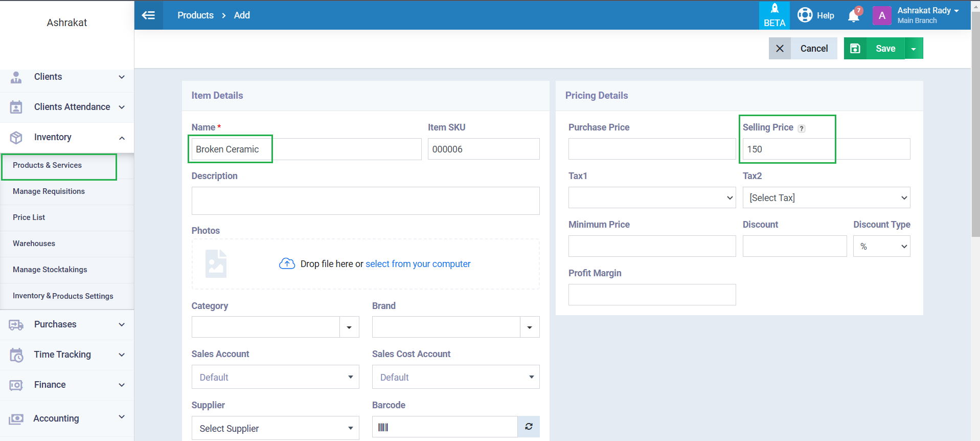The image size is (980, 441).
Task: Go to Manage Stocktakings
Action: [50, 270]
